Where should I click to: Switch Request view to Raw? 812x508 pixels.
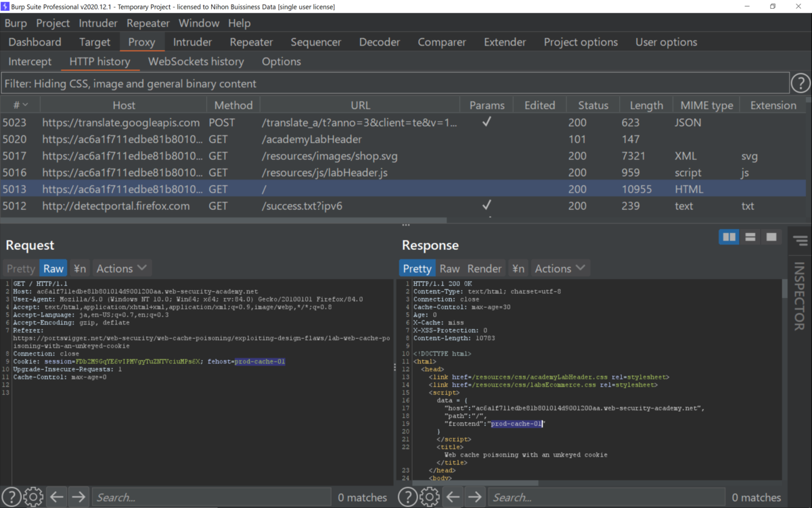tap(53, 268)
